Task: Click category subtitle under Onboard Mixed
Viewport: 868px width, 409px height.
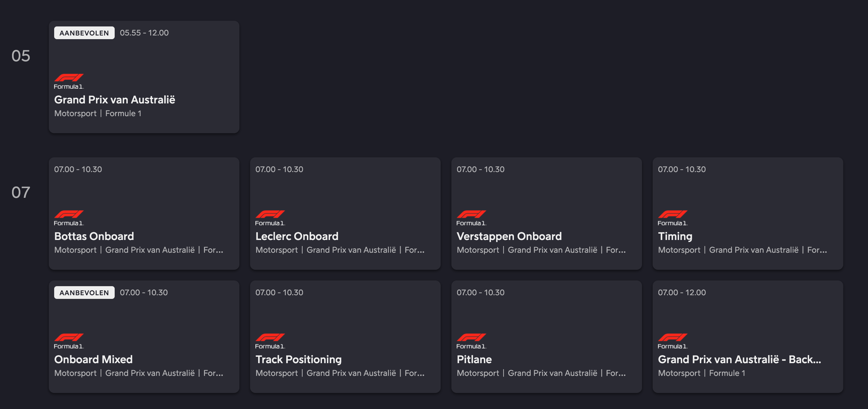Action: 138,373
